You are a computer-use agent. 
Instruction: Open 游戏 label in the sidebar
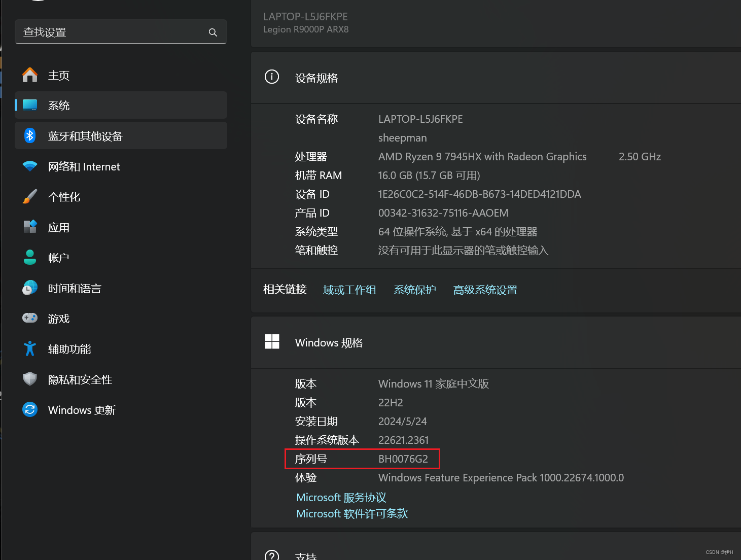tap(59, 319)
